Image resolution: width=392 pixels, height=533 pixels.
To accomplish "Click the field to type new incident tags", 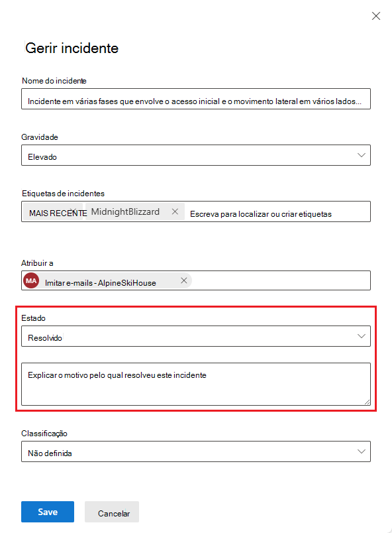I will click(x=278, y=211).
